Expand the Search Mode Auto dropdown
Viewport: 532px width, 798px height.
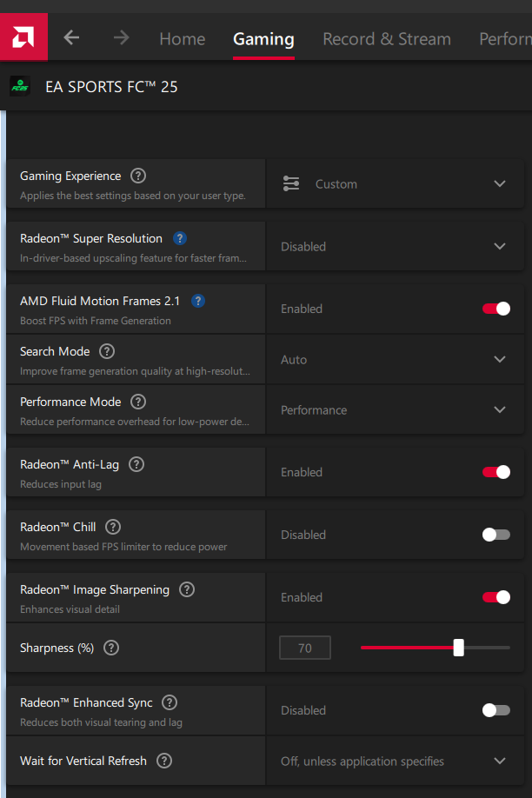(396, 360)
